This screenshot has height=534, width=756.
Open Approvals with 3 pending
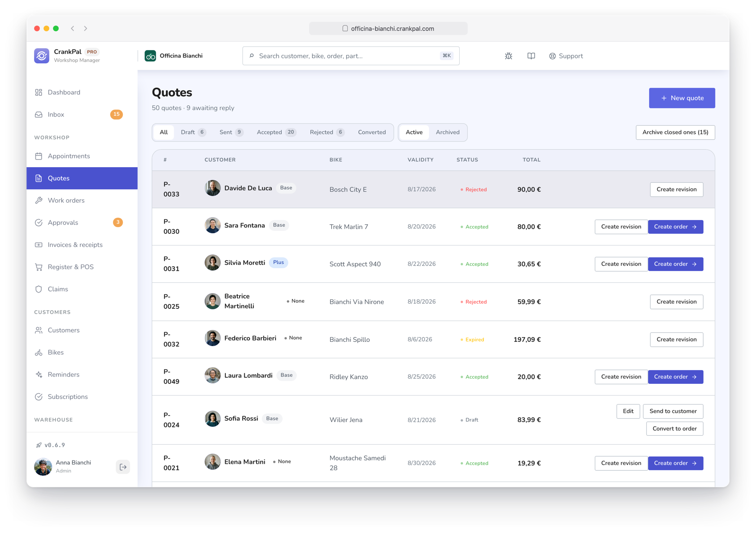[x=82, y=223]
